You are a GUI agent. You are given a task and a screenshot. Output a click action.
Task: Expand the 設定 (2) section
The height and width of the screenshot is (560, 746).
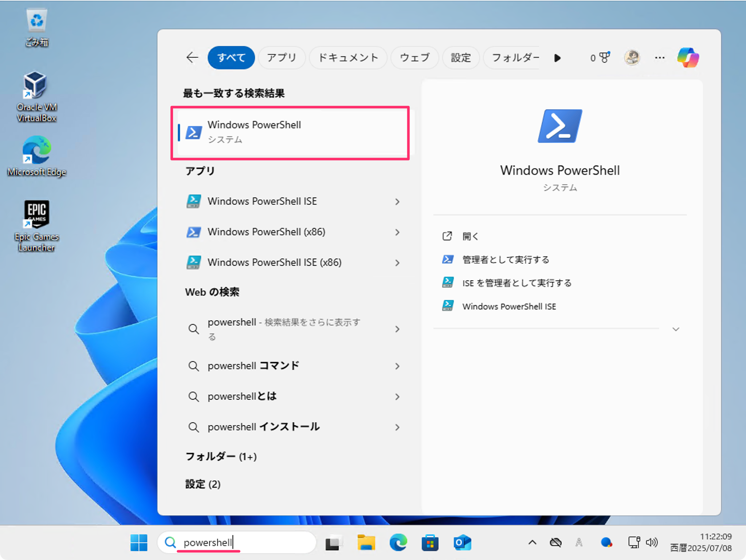(203, 484)
